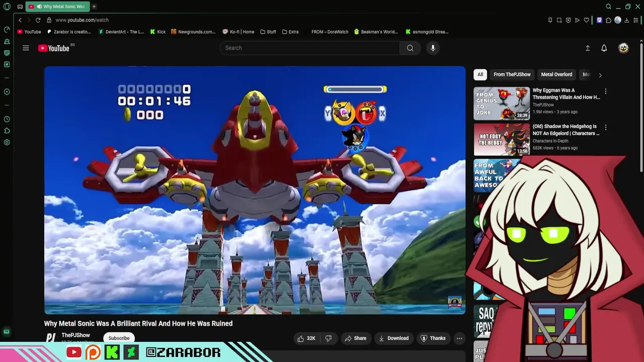Select the From ThePJShow chip

[512, 74]
